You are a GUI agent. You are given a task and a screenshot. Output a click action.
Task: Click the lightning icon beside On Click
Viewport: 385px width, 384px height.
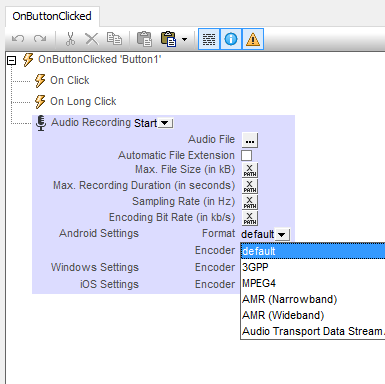pos(40,81)
